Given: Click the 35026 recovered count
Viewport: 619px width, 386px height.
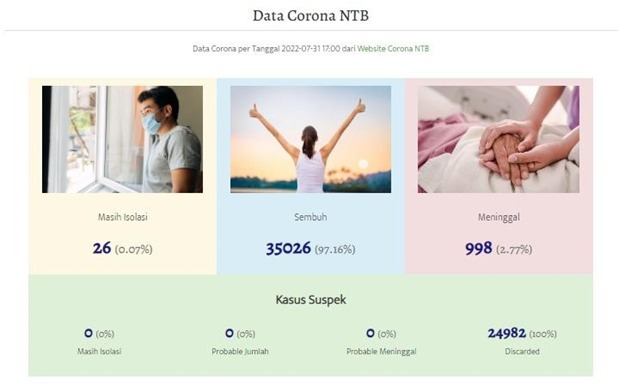Looking at the screenshot, I should coord(288,248).
